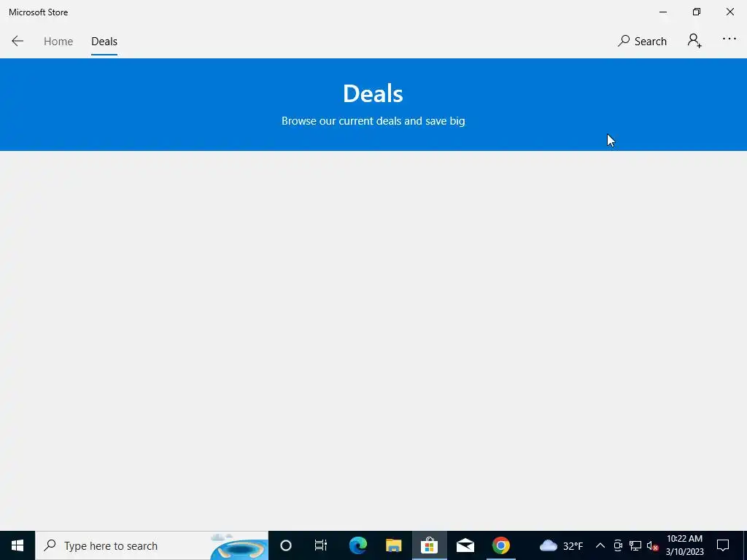Open weather widget showing 32°F
Screen dimensions: 747x560
(x=561, y=545)
